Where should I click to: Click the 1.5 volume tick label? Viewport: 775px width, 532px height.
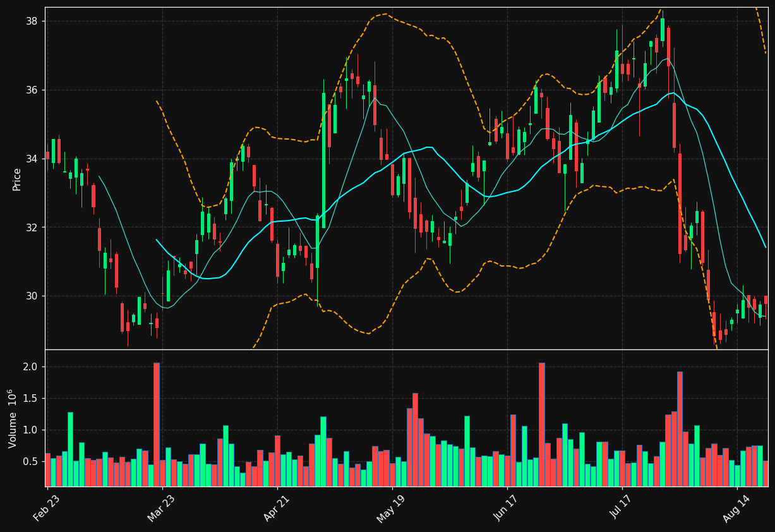click(32, 399)
